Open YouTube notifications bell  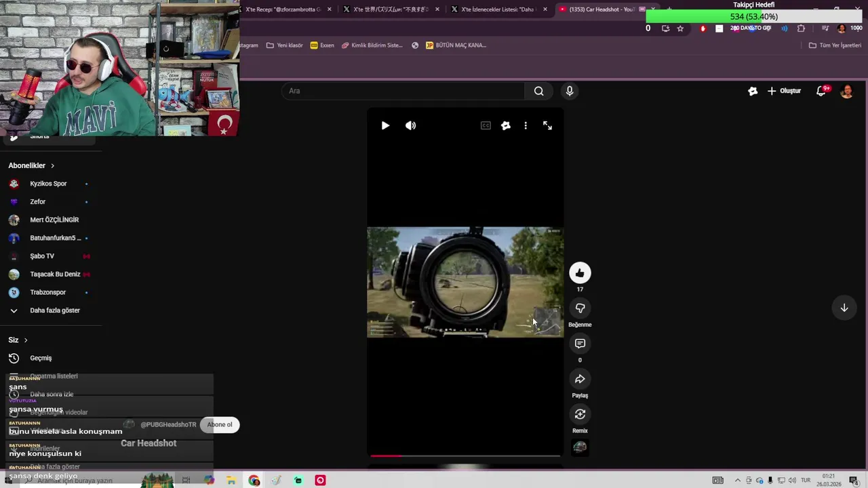821,91
